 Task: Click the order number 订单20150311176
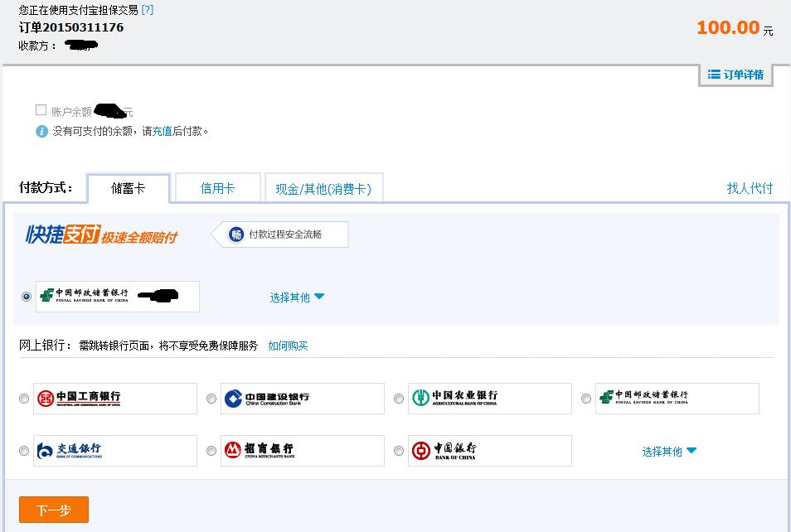(x=71, y=27)
